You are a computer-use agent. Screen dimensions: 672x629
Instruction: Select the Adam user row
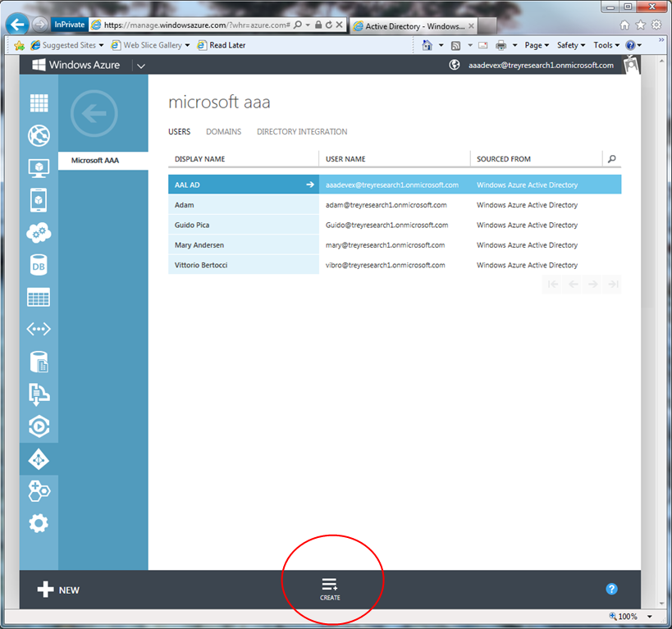pyautogui.click(x=395, y=205)
